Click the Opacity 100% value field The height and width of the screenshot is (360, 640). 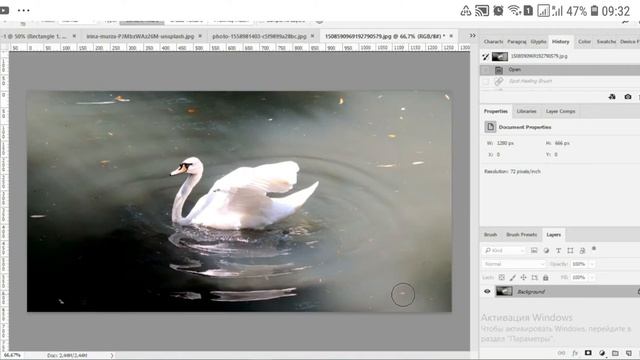pos(579,264)
